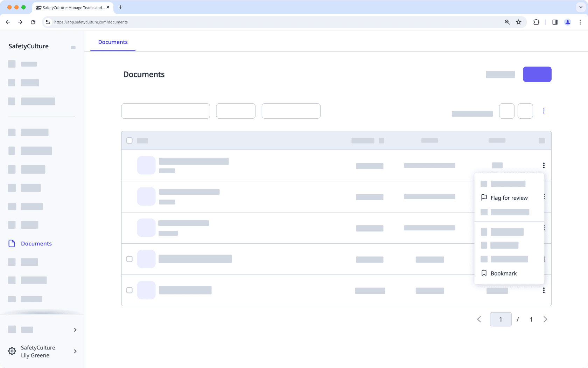Select Flag for review menu option
This screenshot has height=368, width=588.
(509, 198)
